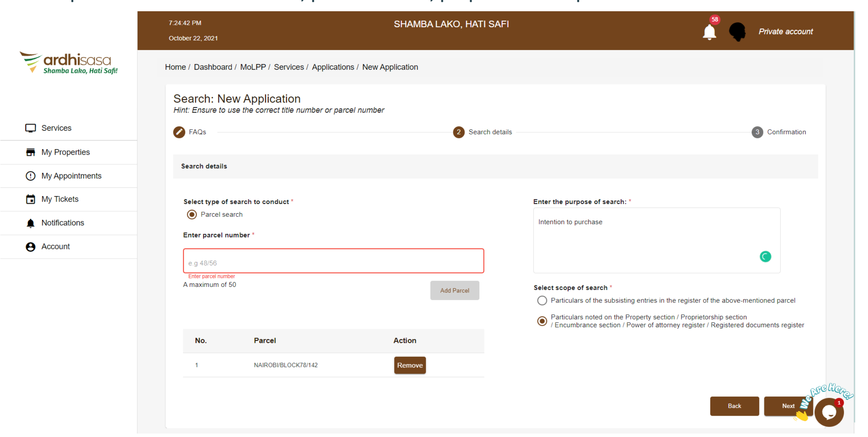Screen dimensions: 868x437
Task: Open the user profile avatar icon
Action: point(737,32)
